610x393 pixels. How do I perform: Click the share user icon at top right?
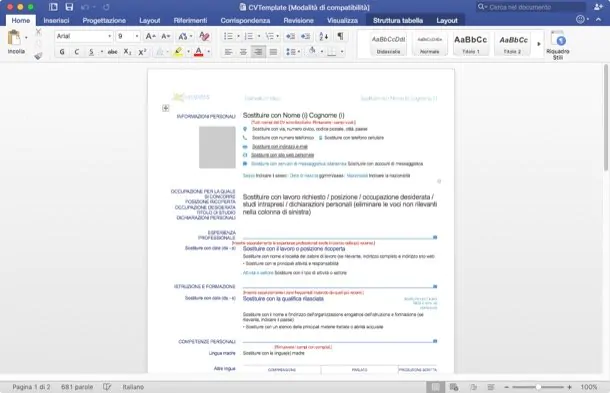598,7
